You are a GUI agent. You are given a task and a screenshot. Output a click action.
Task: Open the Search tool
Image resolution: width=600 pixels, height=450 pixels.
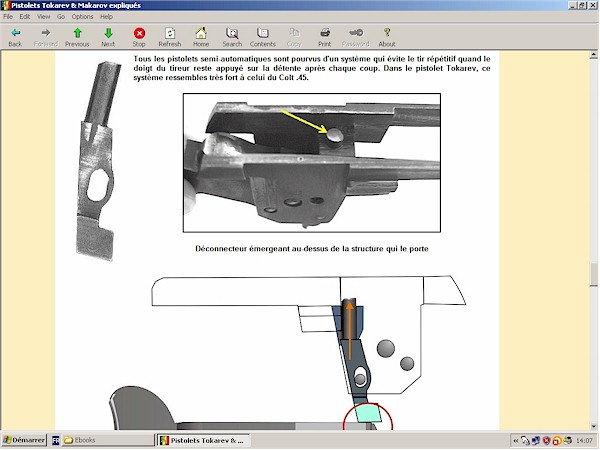(x=232, y=37)
